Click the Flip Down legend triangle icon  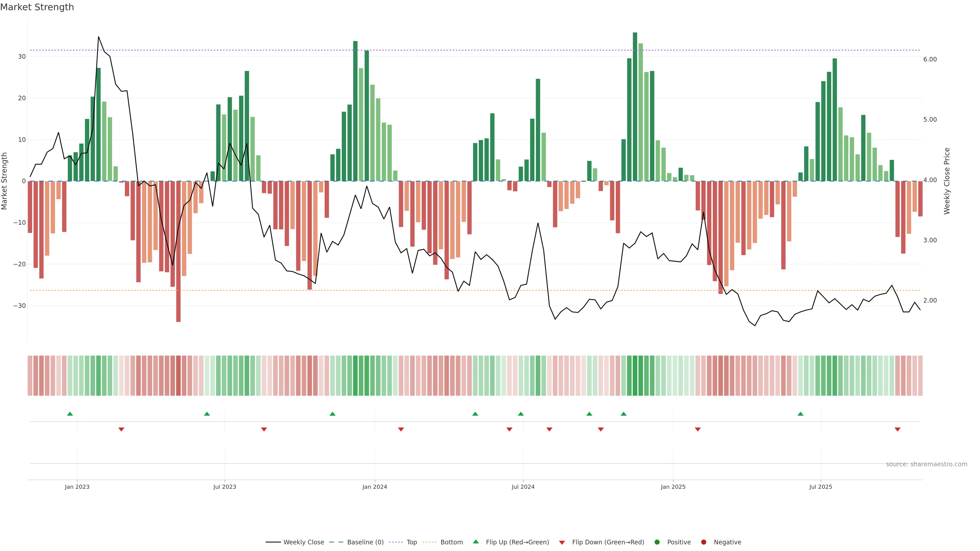pyautogui.click(x=562, y=543)
